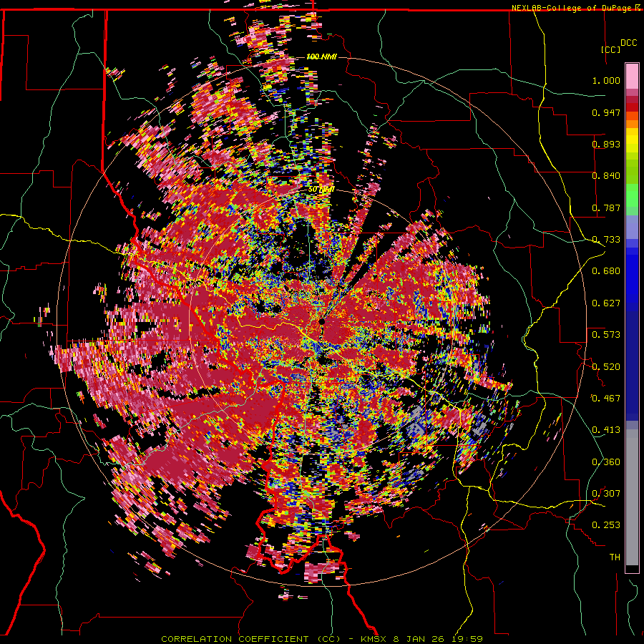644x644 pixels.
Task: Click the 19:59 timestamp in the caption
Action: click(x=469, y=639)
